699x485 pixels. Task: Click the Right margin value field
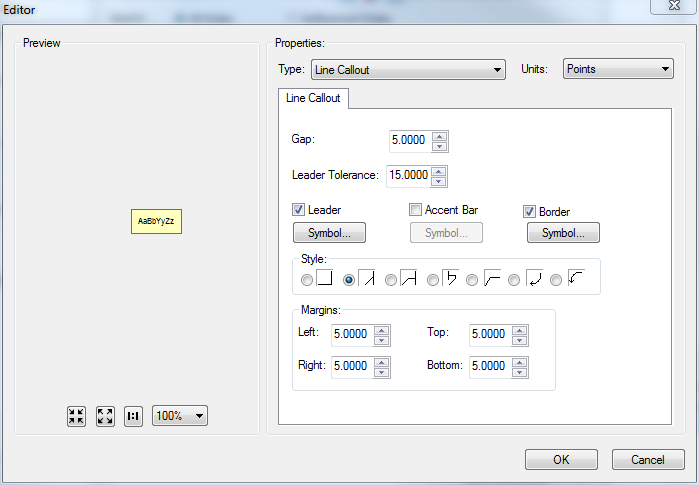click(352, 367)
